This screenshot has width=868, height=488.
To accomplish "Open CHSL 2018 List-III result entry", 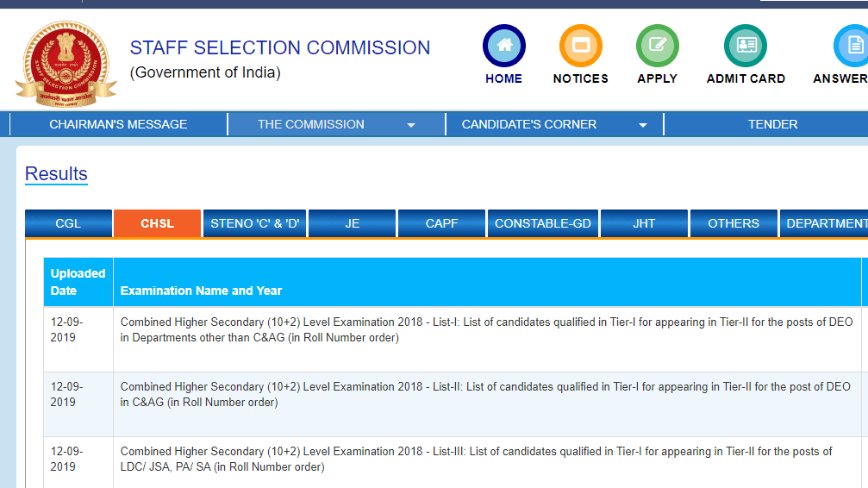I will point(476,459).
